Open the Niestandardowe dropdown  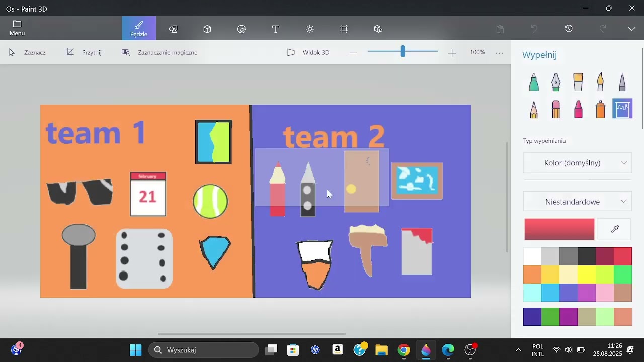coord(578,202)
